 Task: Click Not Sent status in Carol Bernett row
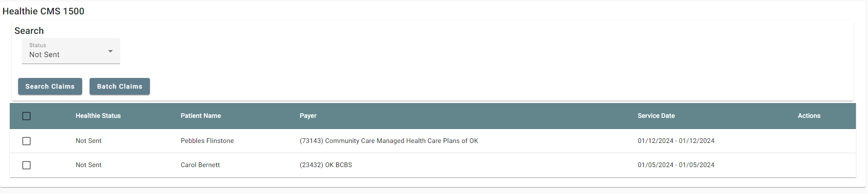point(88,165)
